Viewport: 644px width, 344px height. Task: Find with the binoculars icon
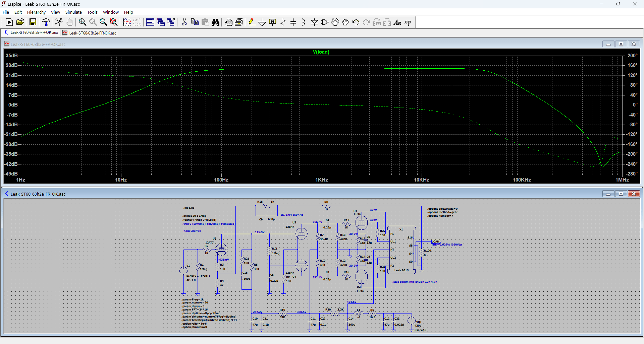coord(216,22)
